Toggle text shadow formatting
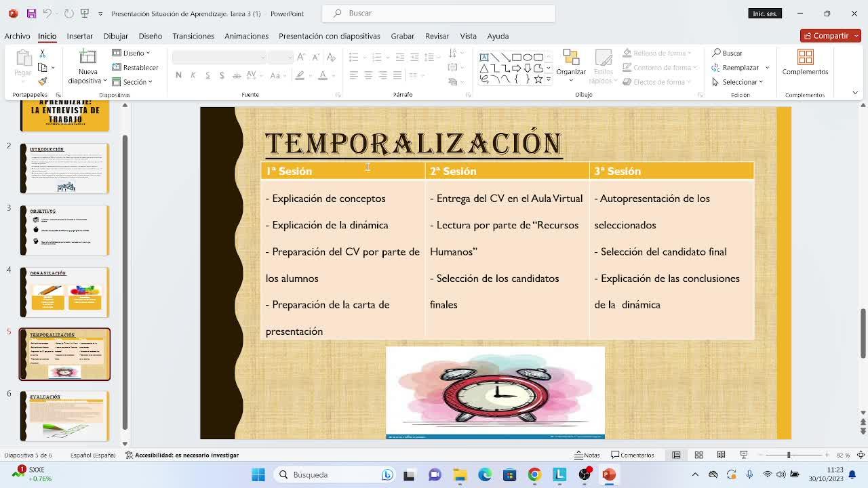 pos(222,75)
